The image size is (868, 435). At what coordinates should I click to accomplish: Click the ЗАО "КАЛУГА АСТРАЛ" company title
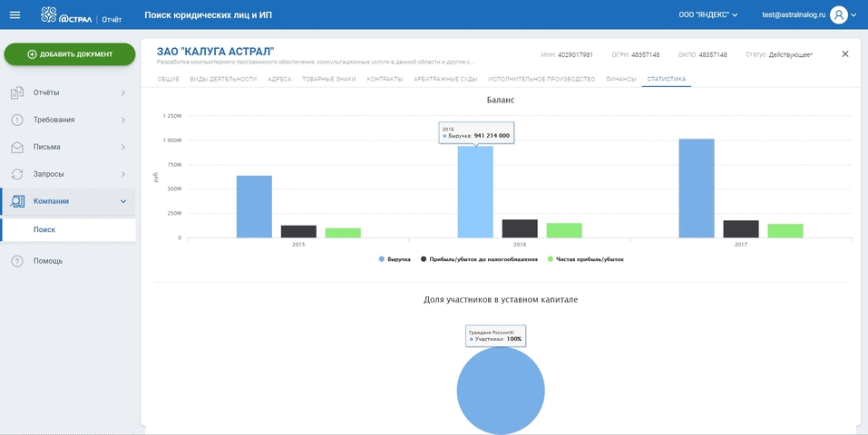[215, 52]
